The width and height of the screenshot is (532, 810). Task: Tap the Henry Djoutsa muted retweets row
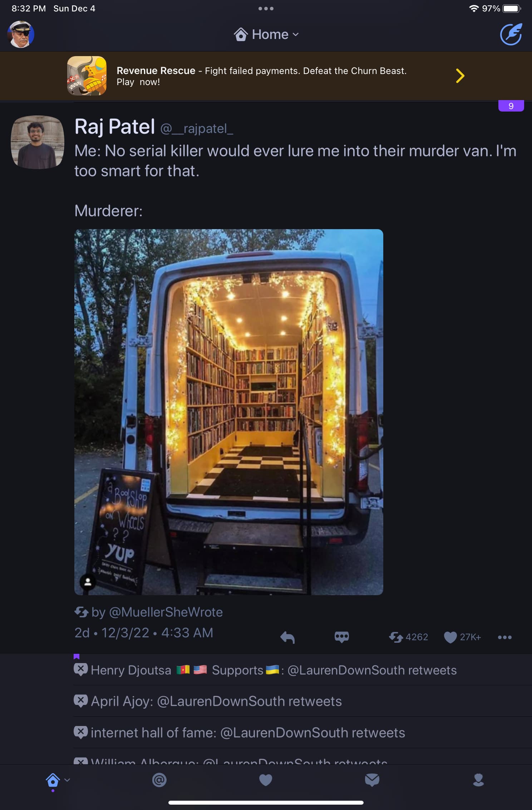[x=302, y=670]
